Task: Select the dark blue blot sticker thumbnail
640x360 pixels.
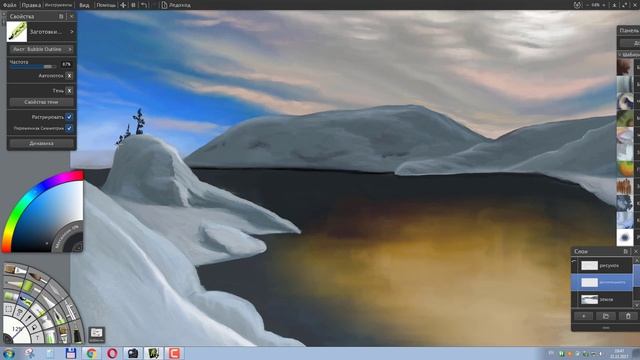Action: point(624,237)
